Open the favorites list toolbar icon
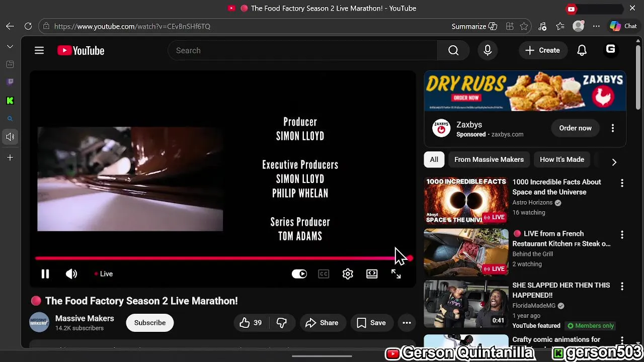Screen dimensions: 644x362 click(560, 26)
